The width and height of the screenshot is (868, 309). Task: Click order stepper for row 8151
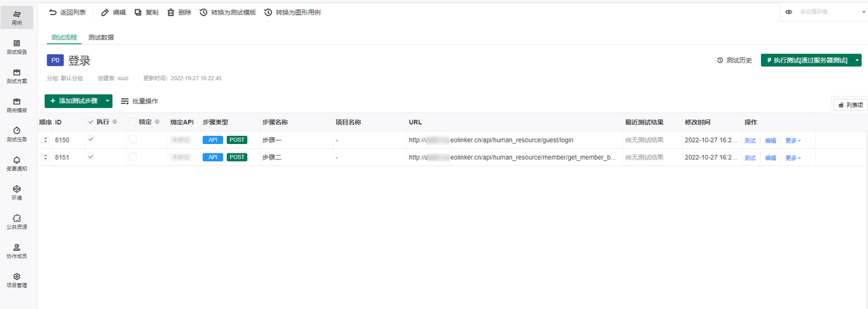(x=45, y=158)
